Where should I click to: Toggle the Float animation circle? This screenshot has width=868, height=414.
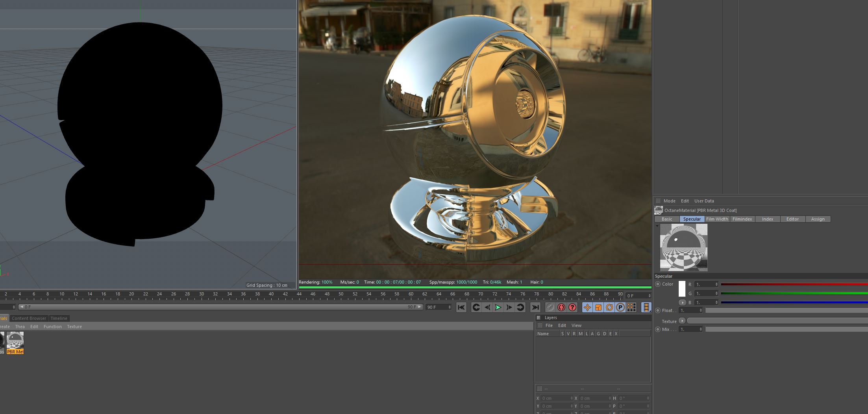point(658,310)
